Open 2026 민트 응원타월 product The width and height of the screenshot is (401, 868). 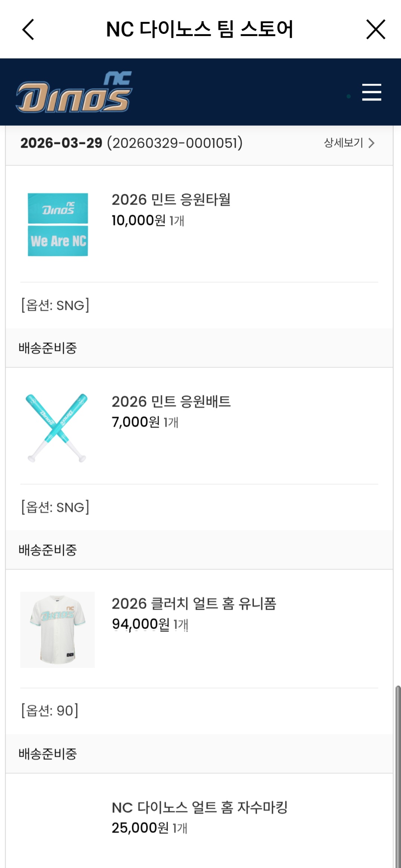pos(171,200)
